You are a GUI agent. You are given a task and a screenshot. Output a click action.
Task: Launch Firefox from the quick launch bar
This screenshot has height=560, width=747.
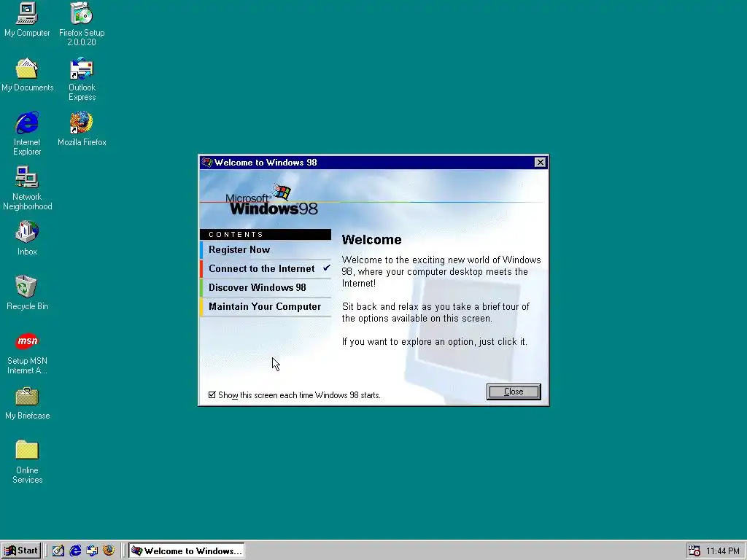click(109, 551)
